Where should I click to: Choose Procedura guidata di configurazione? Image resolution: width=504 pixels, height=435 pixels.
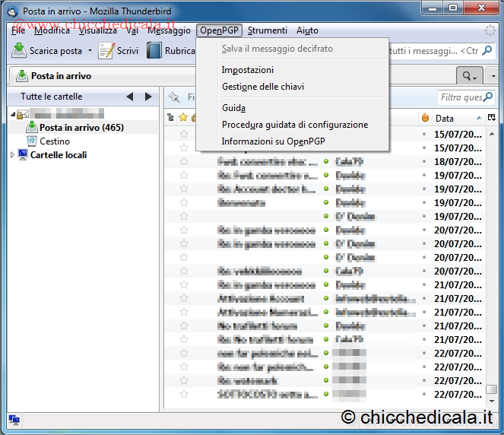[x=294, y=125]
